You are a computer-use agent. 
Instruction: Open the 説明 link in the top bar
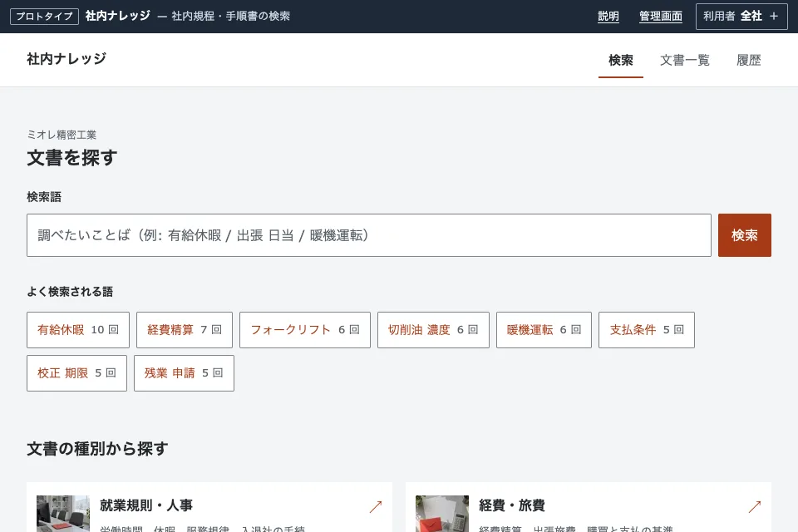(x=608, y=17)
